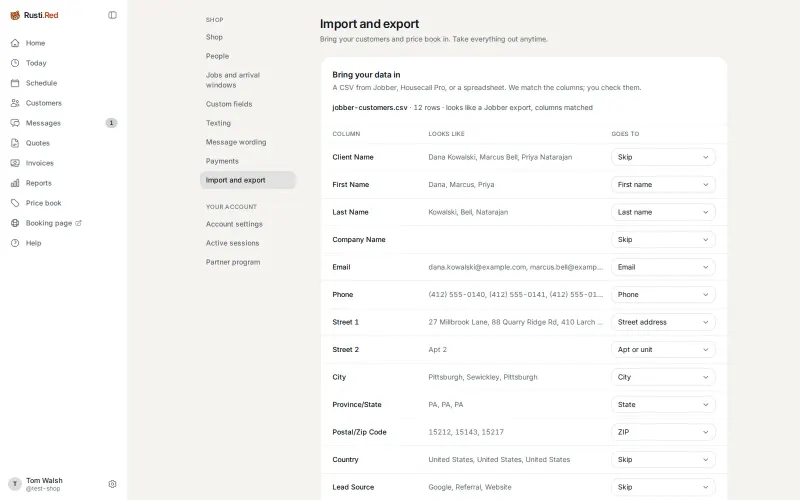Open settings via the gear icon near Tom Walsh
800x500 pixels.
[112, 484]
